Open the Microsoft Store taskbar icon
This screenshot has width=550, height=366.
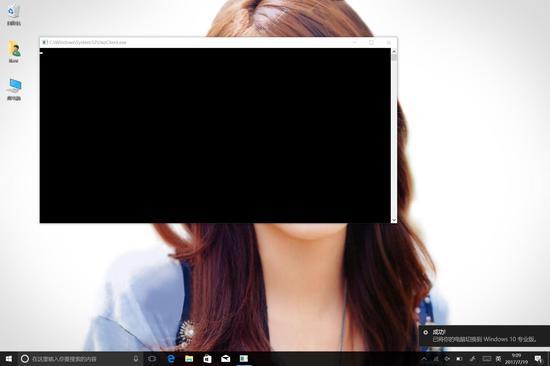point(207,359)
